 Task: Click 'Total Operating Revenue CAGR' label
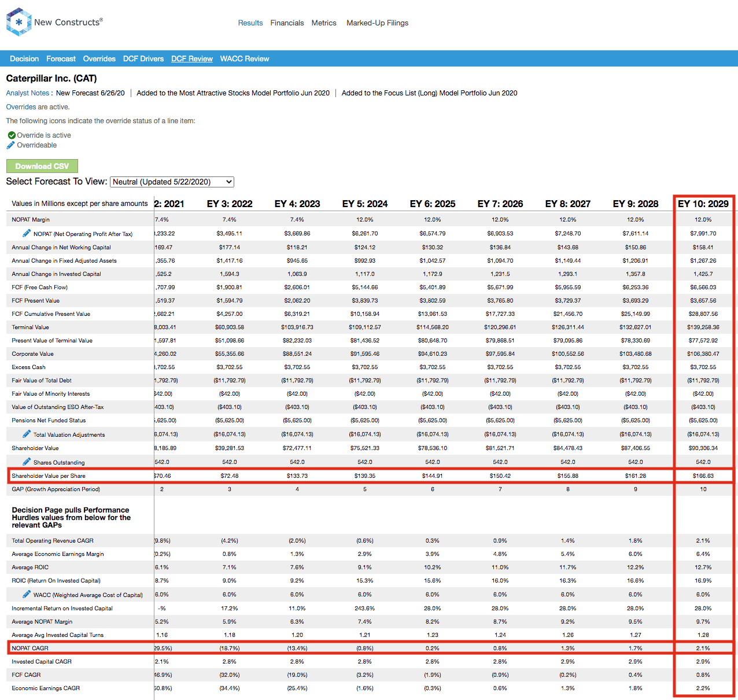[53, 541]
